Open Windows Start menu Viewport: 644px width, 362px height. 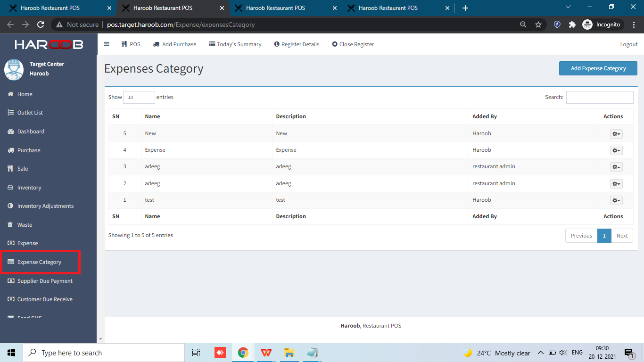[11, 353]
